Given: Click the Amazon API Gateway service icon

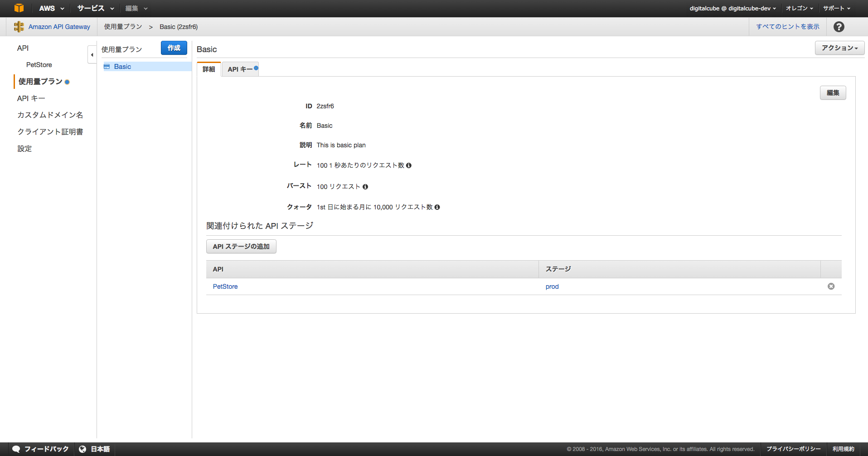Looking at the screenshot, I should coord(19,27).
